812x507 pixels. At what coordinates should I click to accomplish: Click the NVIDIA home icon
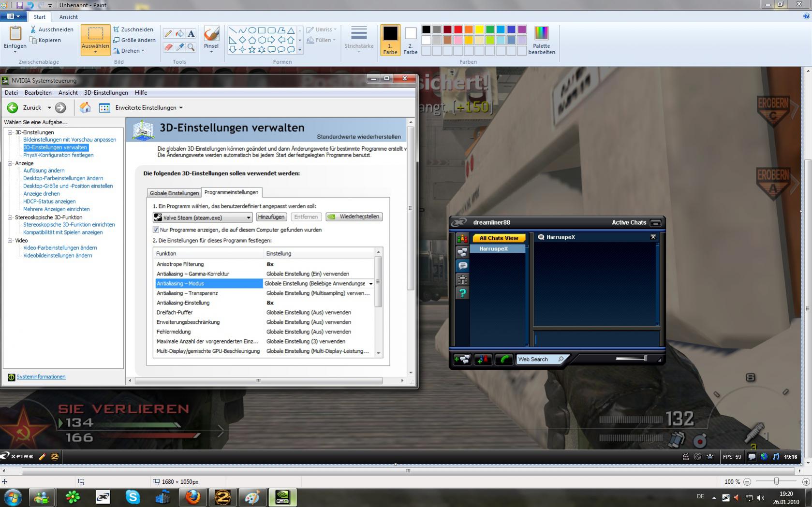tap(85, 107)
